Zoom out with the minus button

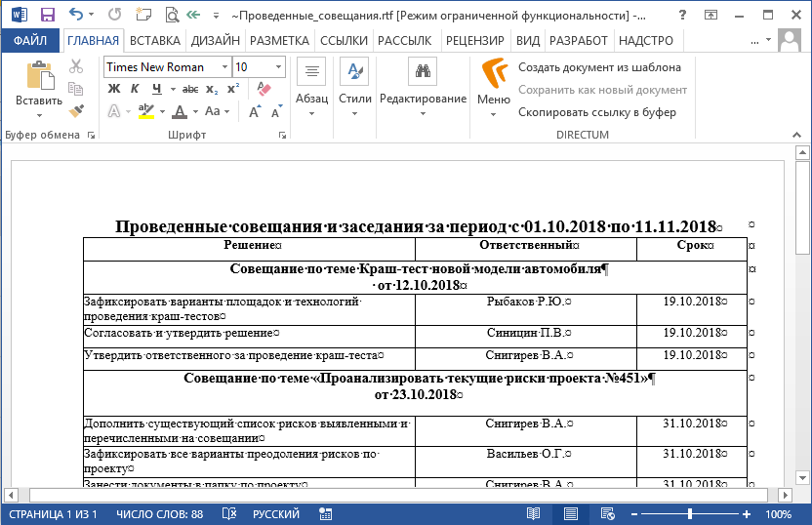(633, 514)
